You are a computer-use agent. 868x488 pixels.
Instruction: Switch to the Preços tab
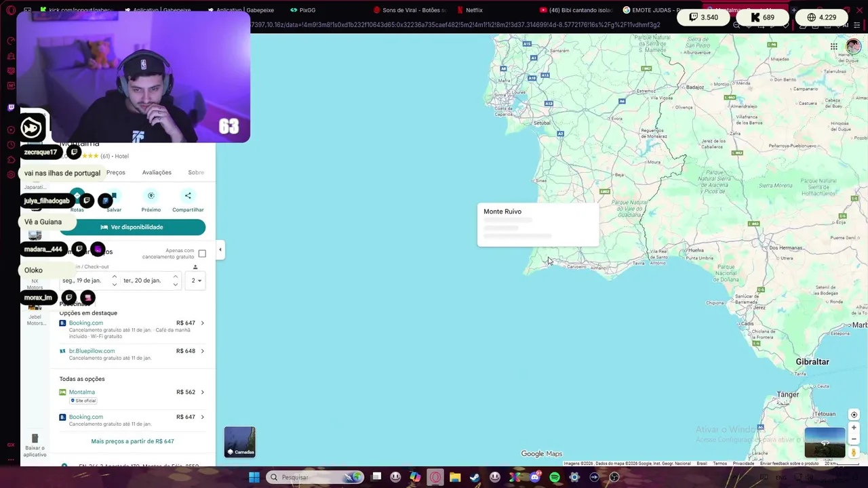tap(115, 173)
